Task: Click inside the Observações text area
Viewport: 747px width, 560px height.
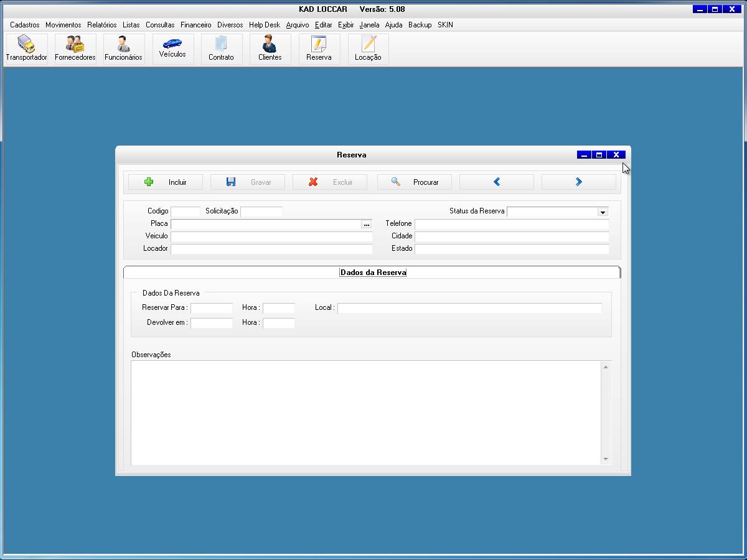Action: tap(366, 413)
